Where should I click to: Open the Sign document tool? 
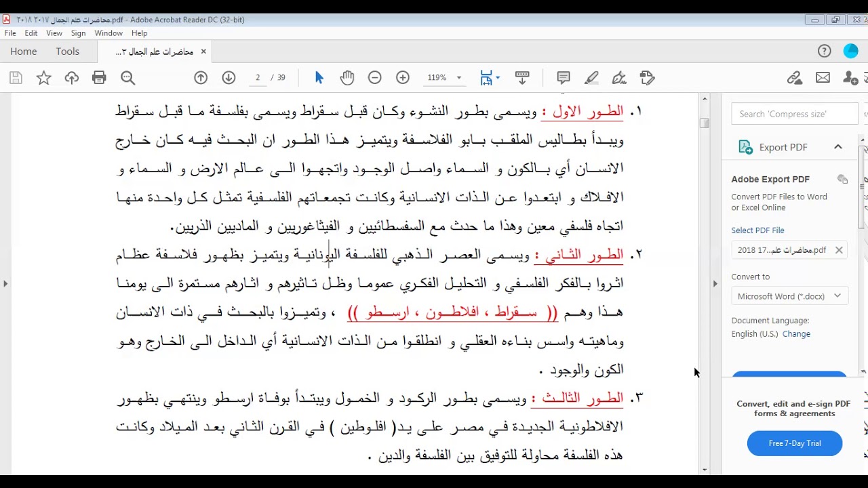619,78
